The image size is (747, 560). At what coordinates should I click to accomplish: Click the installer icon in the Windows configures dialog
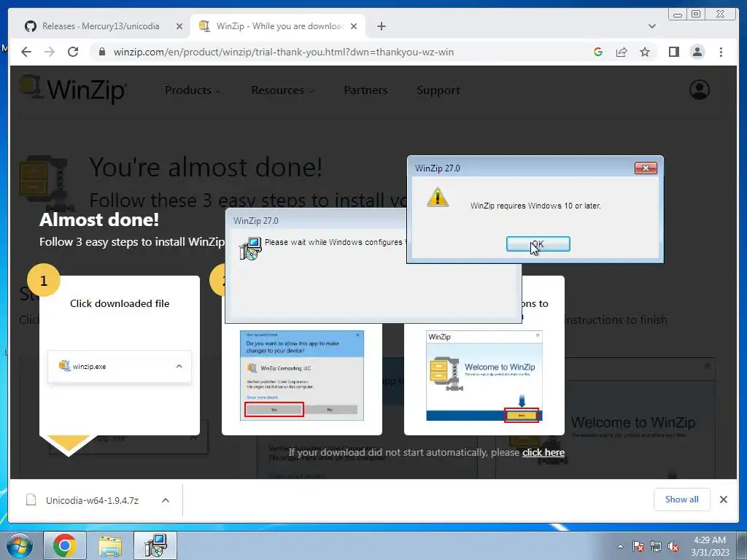(250, 249)
